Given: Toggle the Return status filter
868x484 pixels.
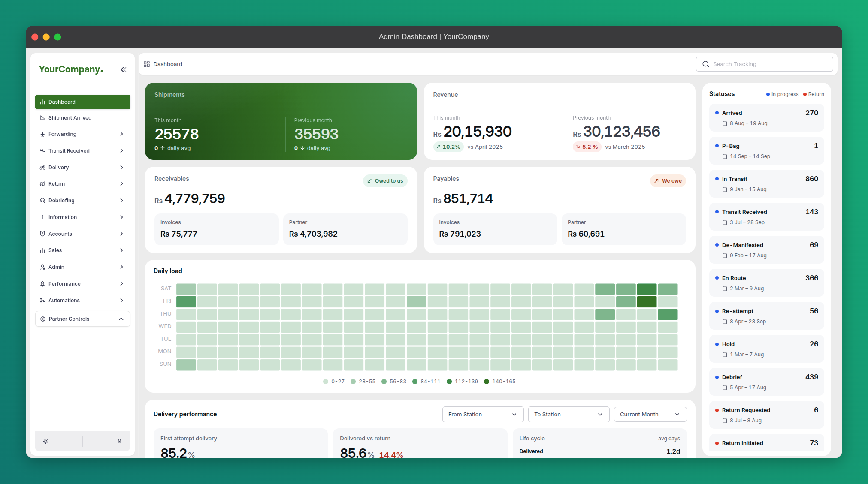Looking at the screenshot, I should pos(814,94).
